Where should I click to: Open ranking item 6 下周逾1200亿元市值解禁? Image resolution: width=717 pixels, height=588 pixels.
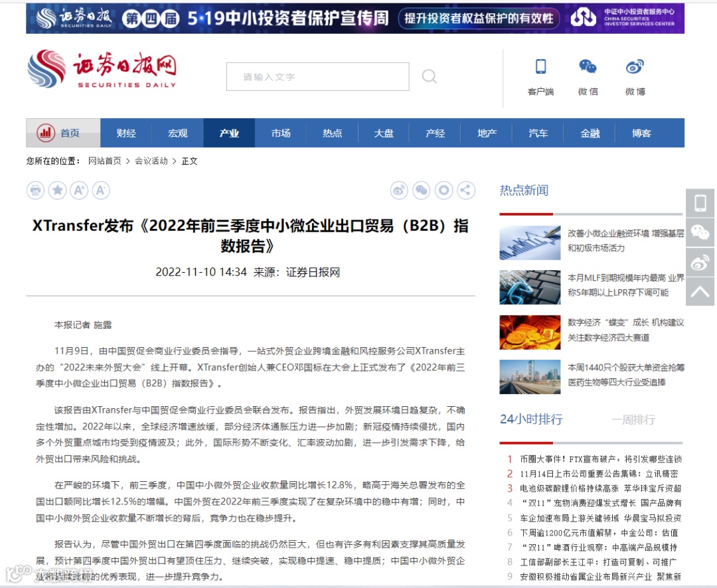tap(599, 533)
